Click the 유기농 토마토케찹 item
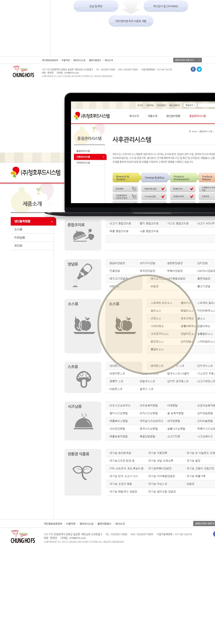The image size is (215, 644). pyautogui.click(x=120, y=453)
